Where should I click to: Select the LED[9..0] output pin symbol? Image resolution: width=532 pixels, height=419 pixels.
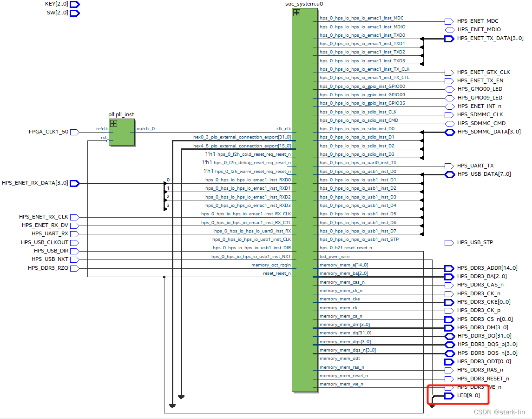tap(449, 396)
